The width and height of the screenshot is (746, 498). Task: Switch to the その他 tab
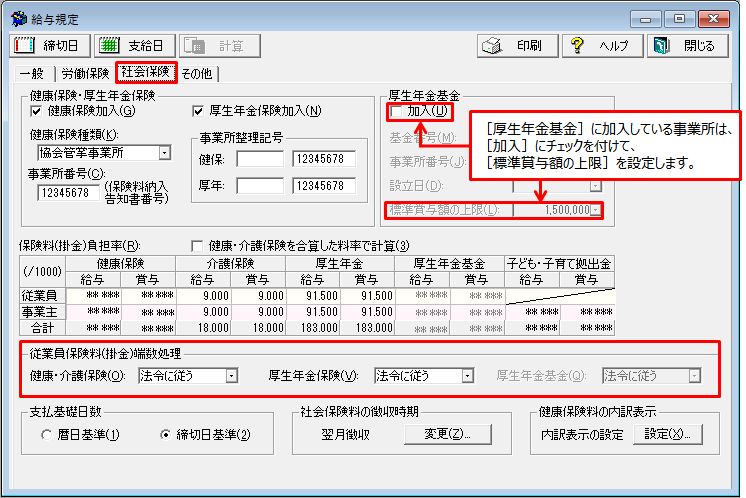pyautogui.click(x=196, y=73)
